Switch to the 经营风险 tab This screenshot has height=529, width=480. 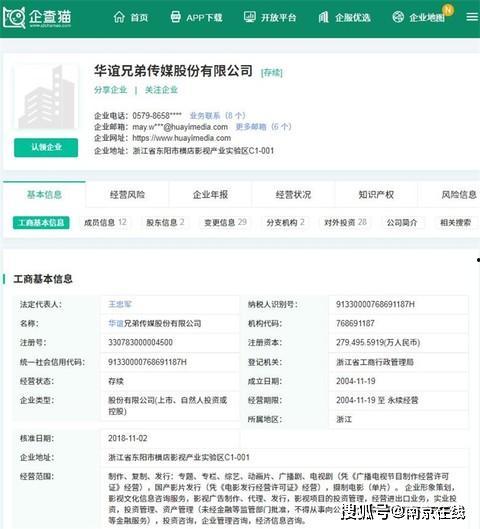pos(127,195)
